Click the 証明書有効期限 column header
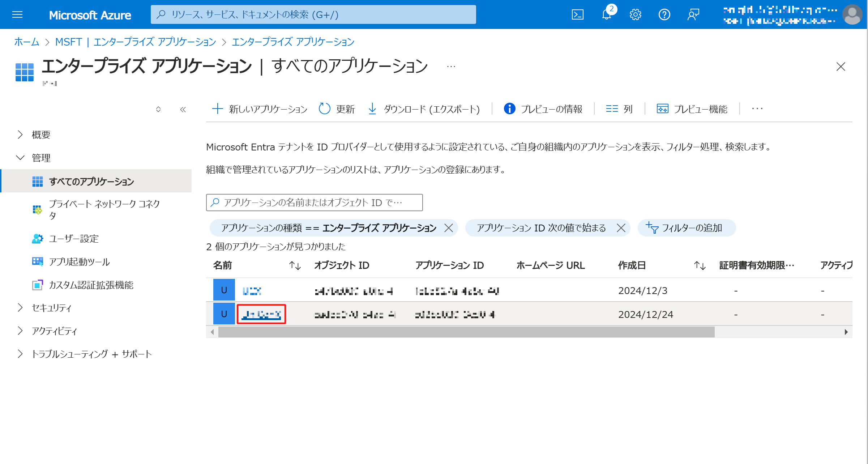This screenshot has width=868, height=464. click(757, 265)
